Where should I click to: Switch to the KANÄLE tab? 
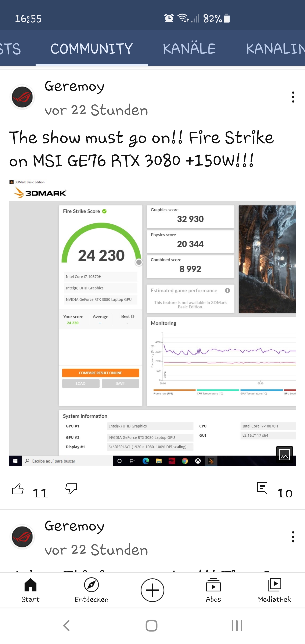189,49
